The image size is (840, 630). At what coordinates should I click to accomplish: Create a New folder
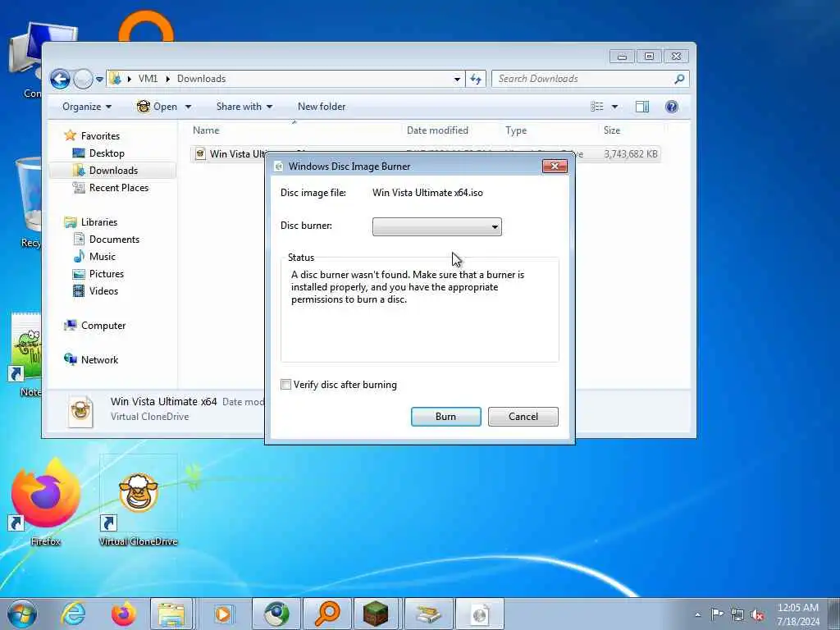point(322,107)
